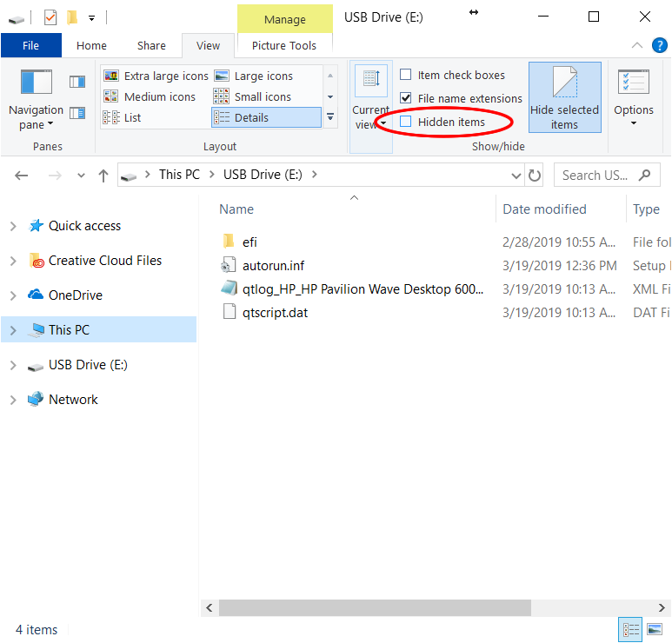Viewport: 672px width, 643px height.
Task: Click the Up arrow navigation button
Action: (103, 176)
